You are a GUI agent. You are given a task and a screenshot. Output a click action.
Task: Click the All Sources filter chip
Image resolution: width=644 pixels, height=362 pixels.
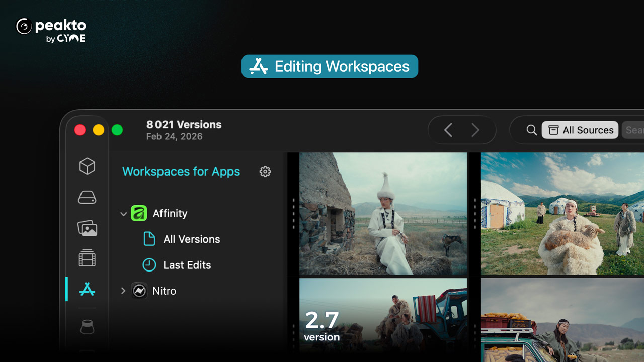(x=580, y=130)
